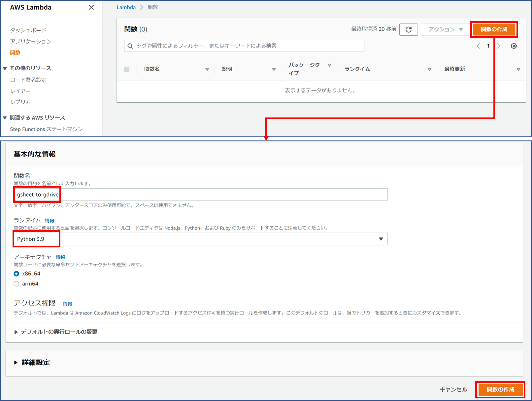
Task: Expand 詳細設定 section
Action: [x=32, y=362]
